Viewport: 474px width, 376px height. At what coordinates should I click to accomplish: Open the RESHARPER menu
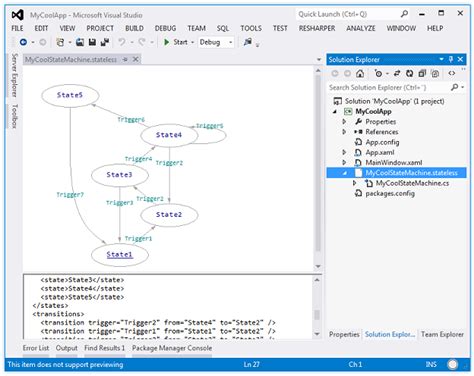(x=317, y=28)
